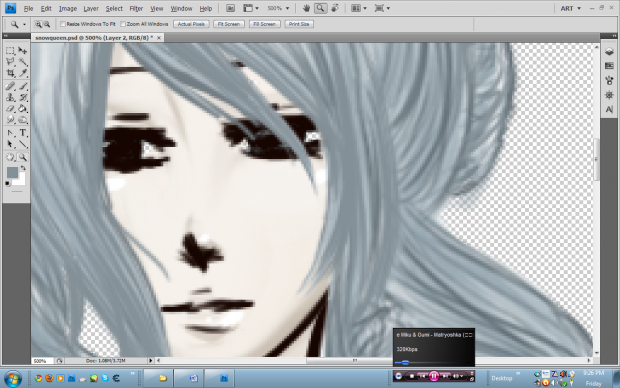Select the Path Selection tool
Screen dimensions: 620x388
[10, 144]
